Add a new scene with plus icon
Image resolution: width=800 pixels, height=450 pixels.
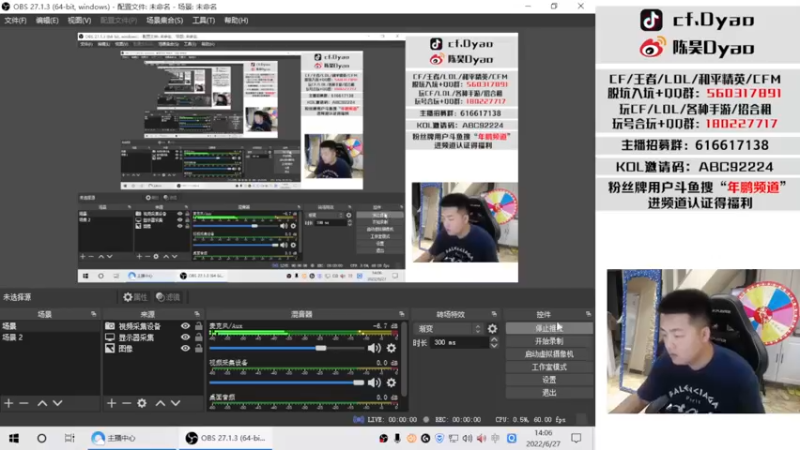click(x=9, y=403)
